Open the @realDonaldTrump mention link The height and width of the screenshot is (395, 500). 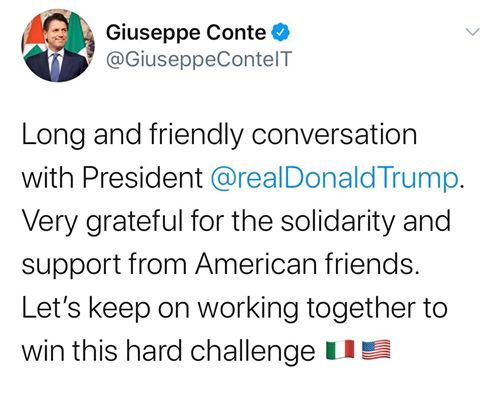(335, 177)
